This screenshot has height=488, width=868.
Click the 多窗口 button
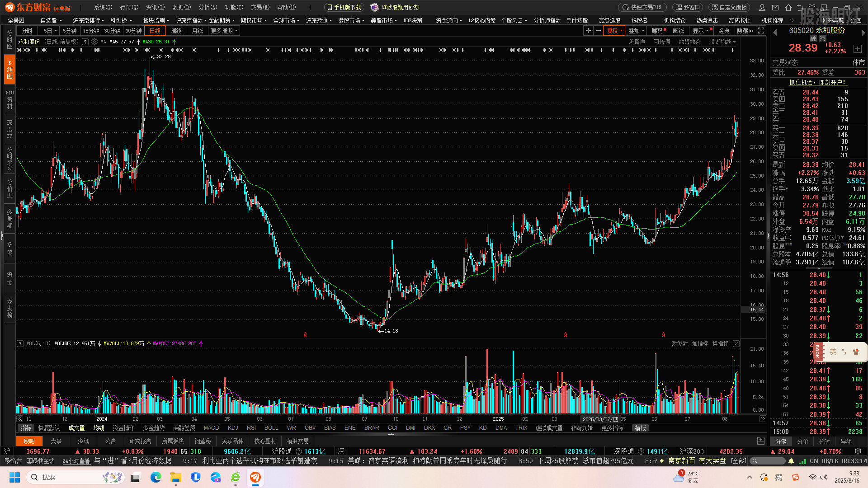687,7
